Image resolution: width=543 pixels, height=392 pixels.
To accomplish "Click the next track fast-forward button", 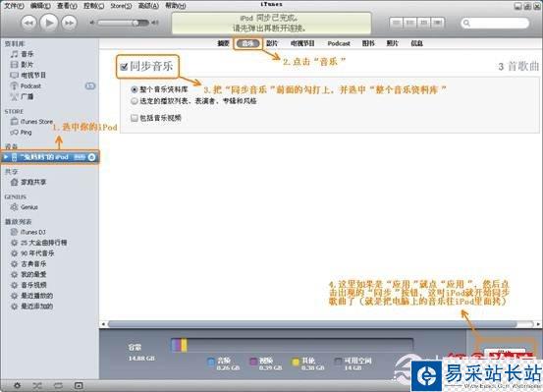I will [x=69, y=23].
